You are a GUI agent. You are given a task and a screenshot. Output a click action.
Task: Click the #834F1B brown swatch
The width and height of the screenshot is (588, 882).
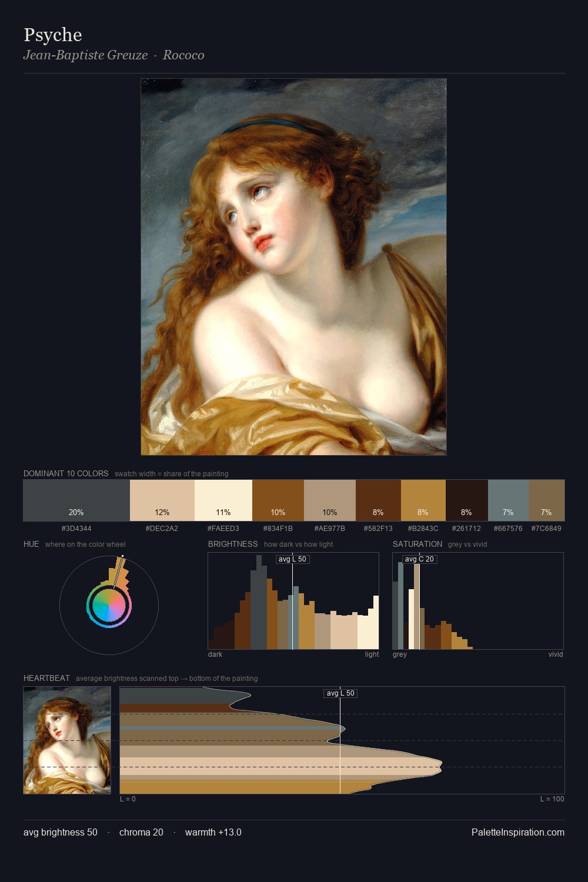tap(278, 500)
